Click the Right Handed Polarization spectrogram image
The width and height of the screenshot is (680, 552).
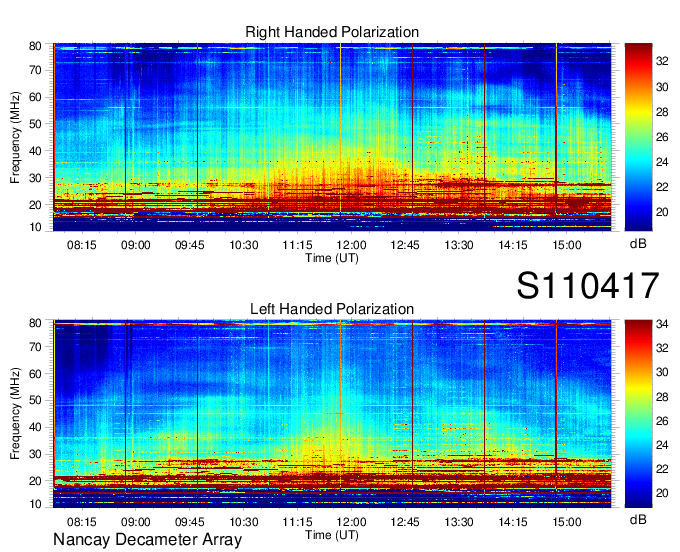(x=332, y=137)
